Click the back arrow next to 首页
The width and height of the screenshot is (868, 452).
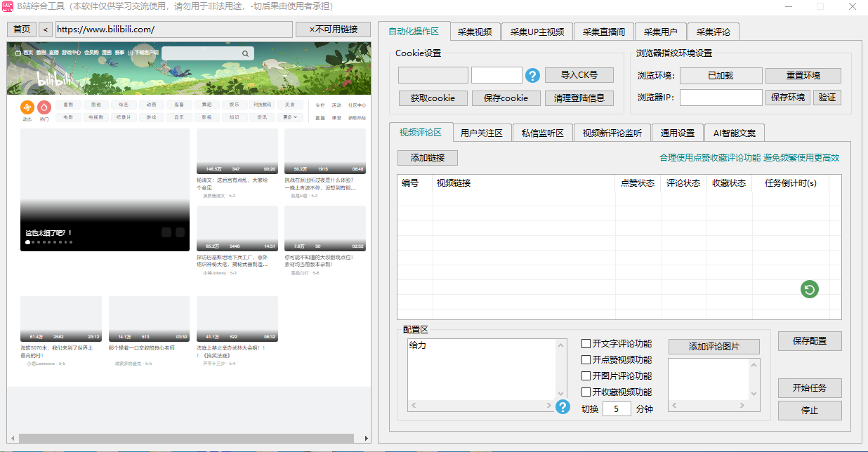coord(45,29)
